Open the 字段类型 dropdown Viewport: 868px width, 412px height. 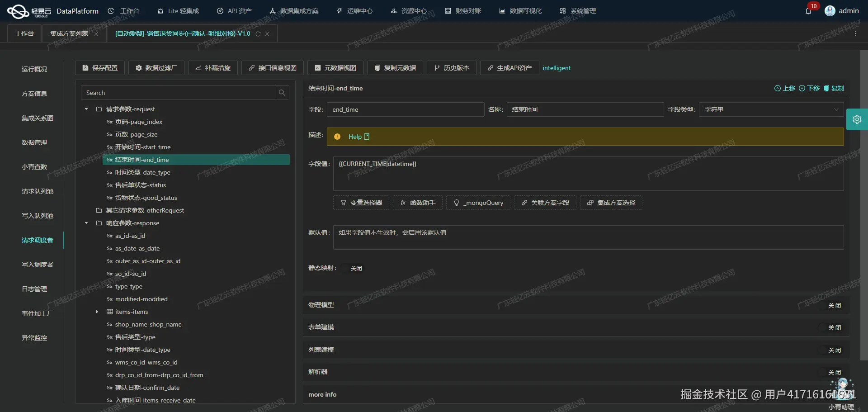click(x=771, y=109)
